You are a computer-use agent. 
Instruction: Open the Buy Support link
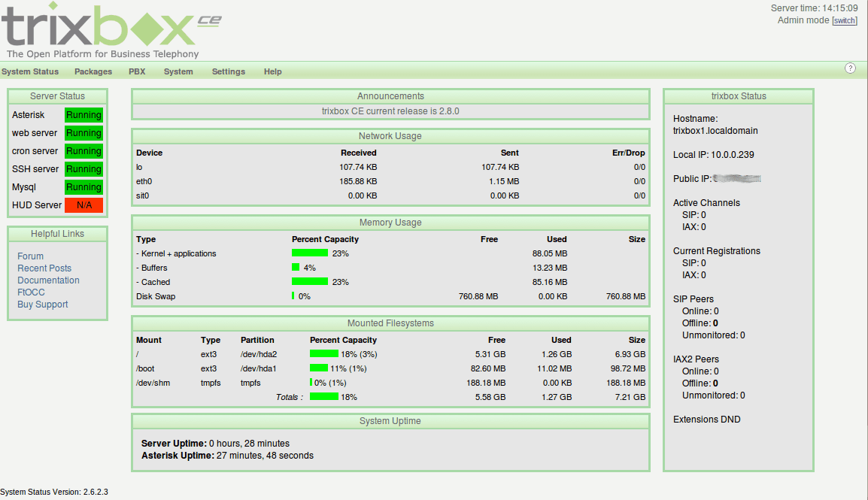(43, 305)
